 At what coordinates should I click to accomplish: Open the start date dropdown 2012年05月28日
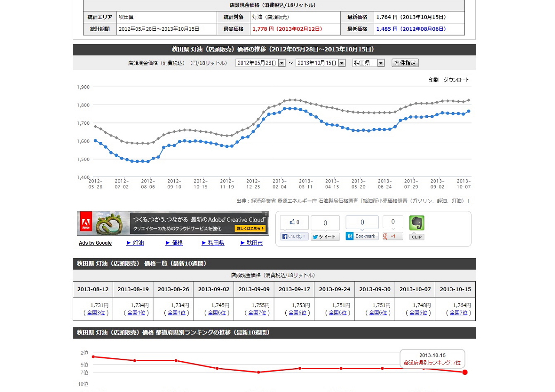(x=281, y=63)
